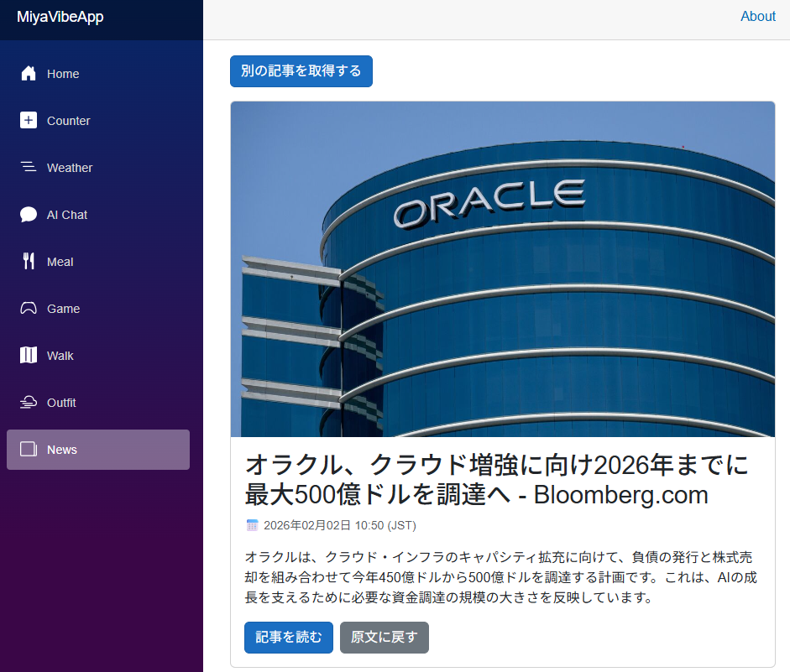The image size is (790, 672).
Task: Click the Home house icon
Action: [29, 74]
